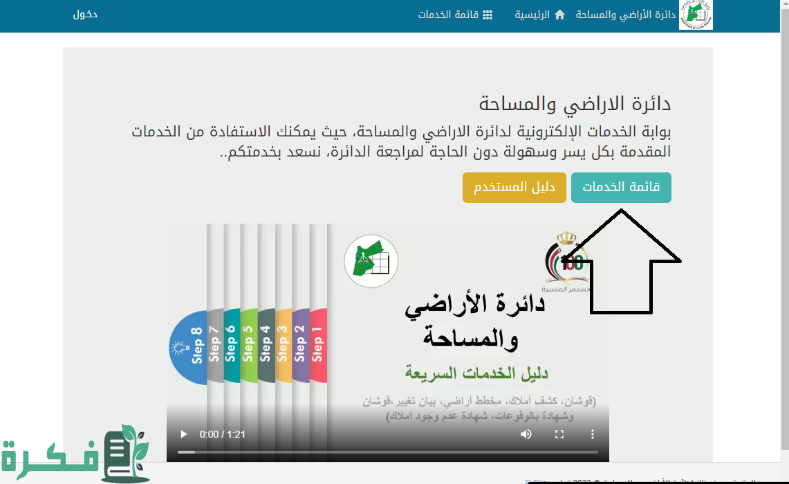Viewport: 789px width, 484px height.
Task: Play the video guide
Action: [x=183, y=434]
